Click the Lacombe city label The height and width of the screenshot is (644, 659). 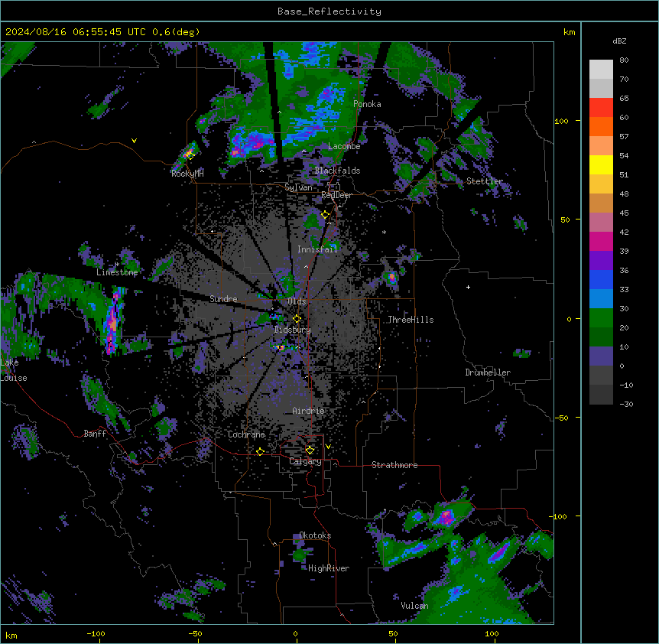pos(344,146)
